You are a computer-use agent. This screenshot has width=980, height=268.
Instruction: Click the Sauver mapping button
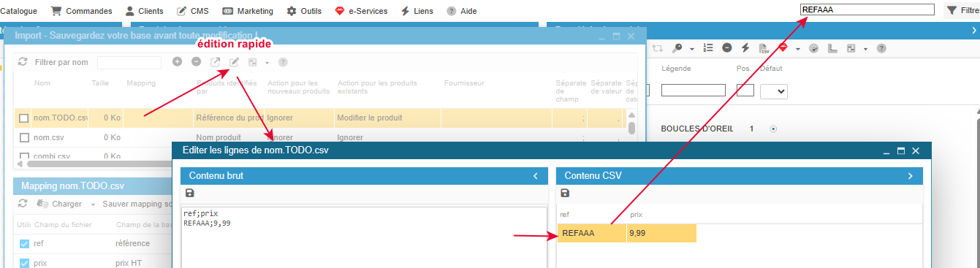(x=137, y=204)
